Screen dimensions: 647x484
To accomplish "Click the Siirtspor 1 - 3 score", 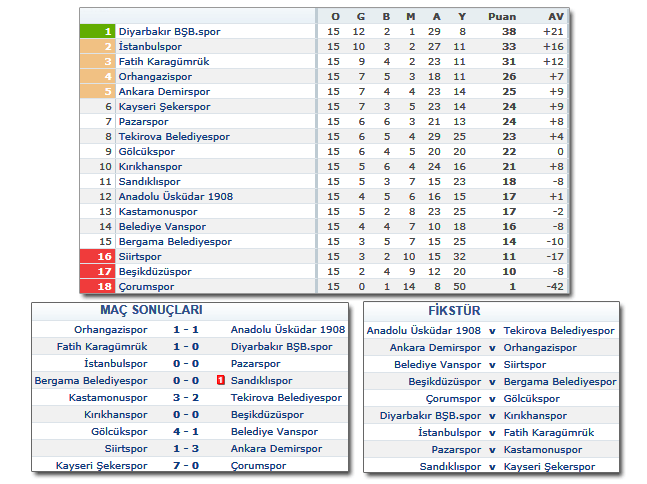I will point(189,449).
